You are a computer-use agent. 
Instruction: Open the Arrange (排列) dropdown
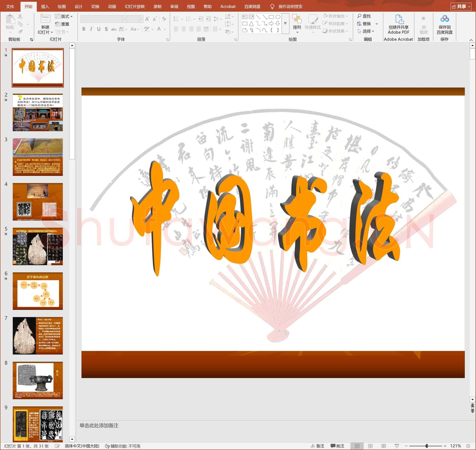[297, 24]
